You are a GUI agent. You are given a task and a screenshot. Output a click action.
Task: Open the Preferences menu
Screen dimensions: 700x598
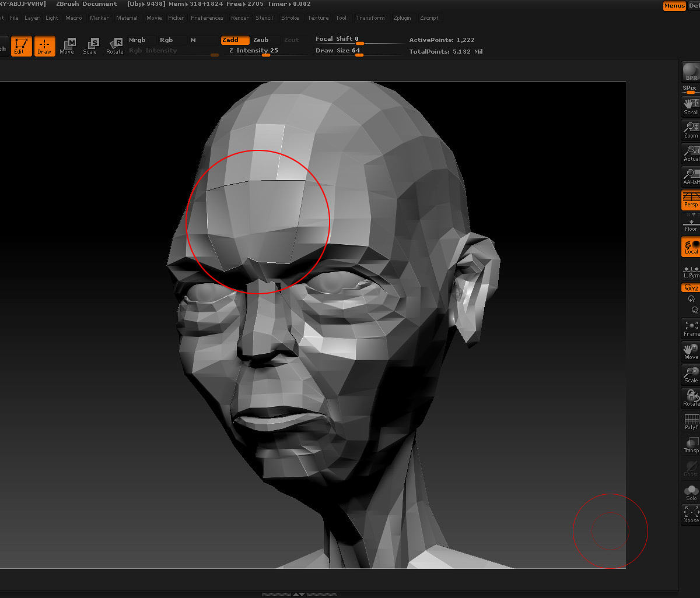(x=207, y=18)
